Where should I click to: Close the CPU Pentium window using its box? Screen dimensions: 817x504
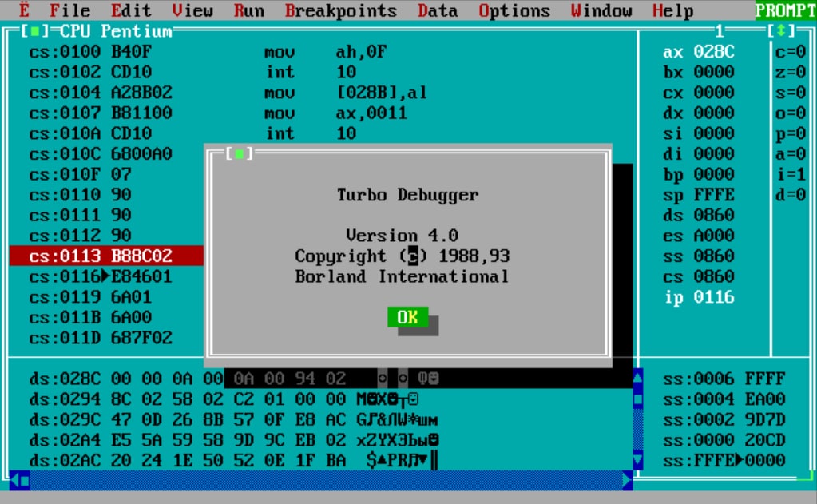tap(35, 31)
